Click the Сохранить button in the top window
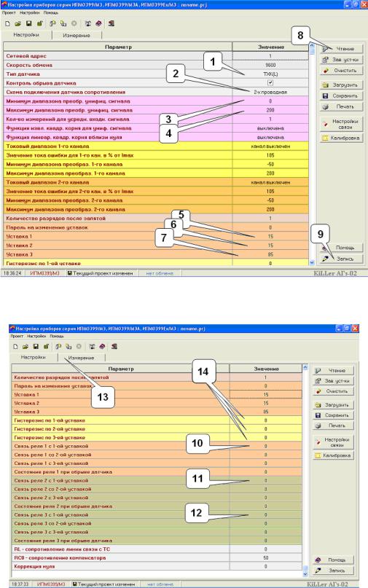This screenshot has height=588, width=368. pyautogui.click(x=341, y=96)
